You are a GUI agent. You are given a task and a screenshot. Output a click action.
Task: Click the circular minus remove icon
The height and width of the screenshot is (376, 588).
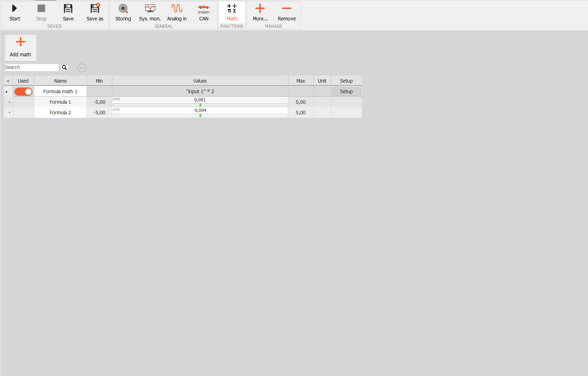(82, 68)
